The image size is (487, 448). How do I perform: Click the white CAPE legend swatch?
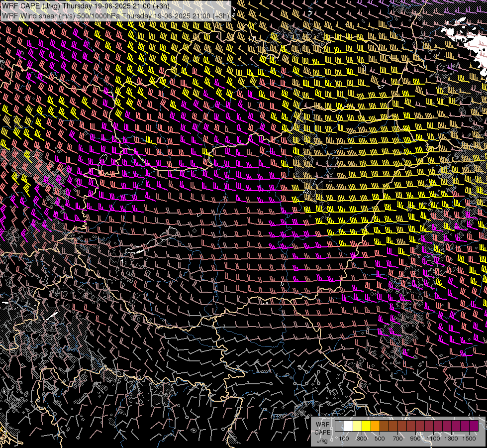pos(349,426)
